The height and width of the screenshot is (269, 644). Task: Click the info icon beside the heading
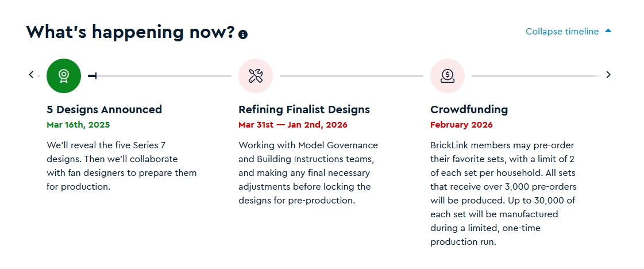(x=243, y=34)
